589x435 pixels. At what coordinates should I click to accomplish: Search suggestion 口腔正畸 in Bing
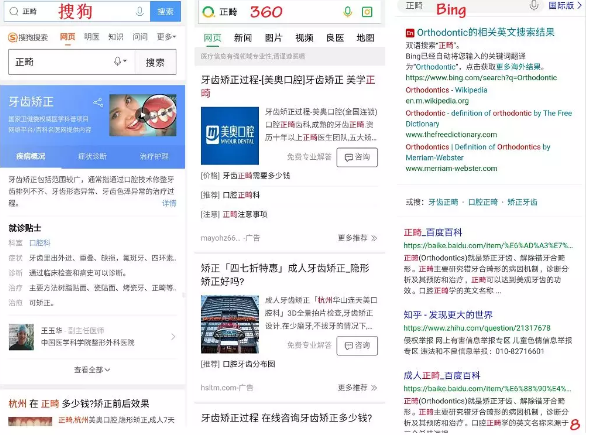pos(483,202)
